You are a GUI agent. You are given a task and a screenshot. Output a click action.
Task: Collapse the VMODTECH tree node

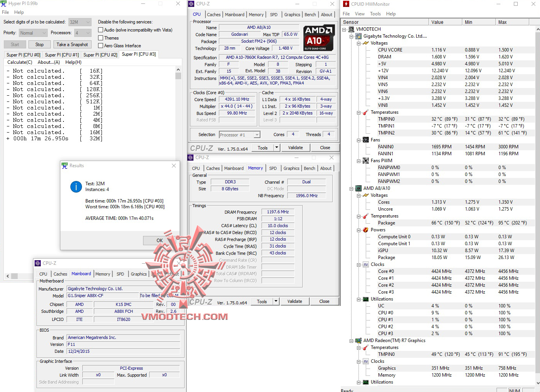pyautogui.click(x=344, y=29)
